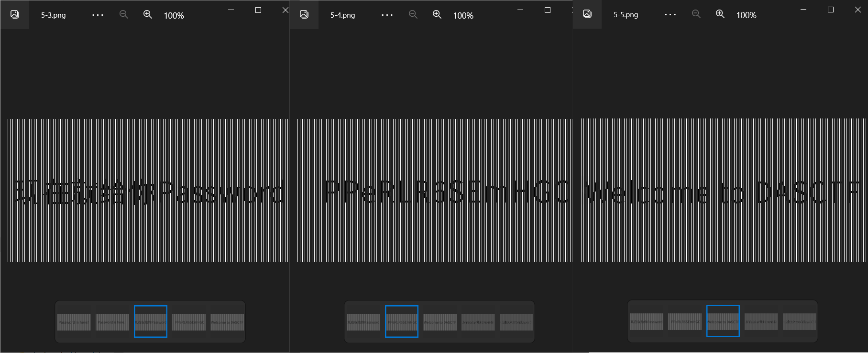
Task: Select 'PPeRLR6SEmHGC' thumbnail in the 5-3.png filmstrip
Action: click(x=189, y=322)
